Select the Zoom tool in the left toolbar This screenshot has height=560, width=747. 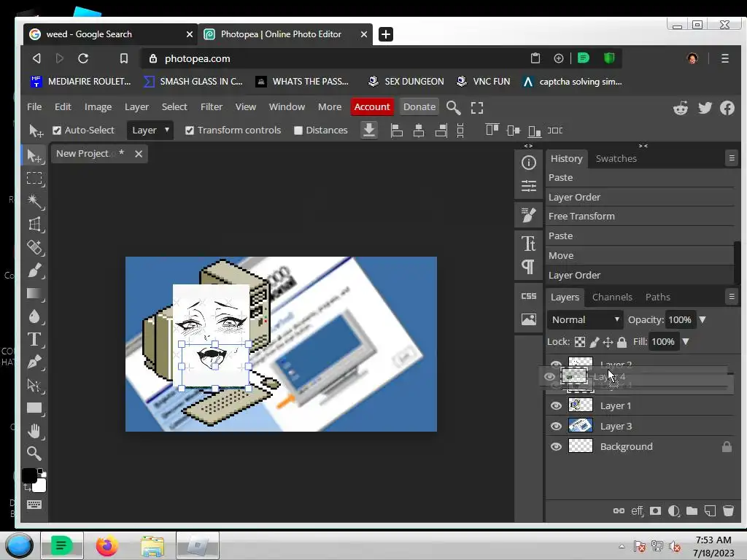pos(34,454)
